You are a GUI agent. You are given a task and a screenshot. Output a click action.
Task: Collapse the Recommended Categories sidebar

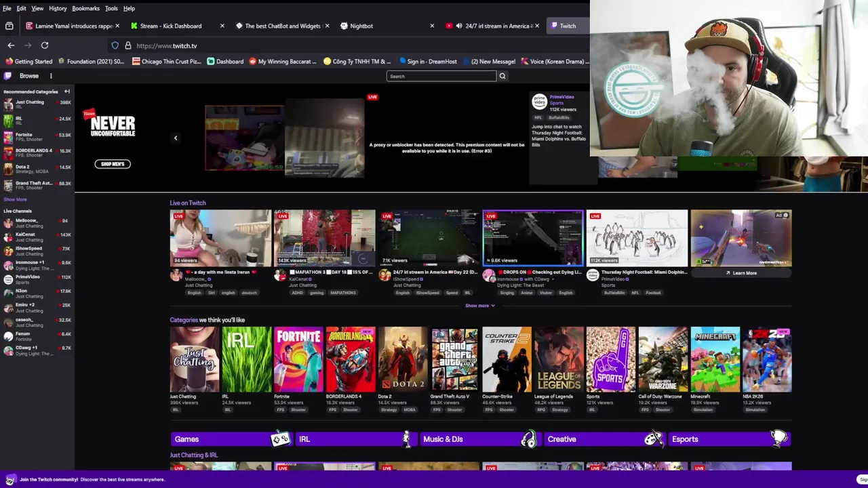click(x=67, y=91)
